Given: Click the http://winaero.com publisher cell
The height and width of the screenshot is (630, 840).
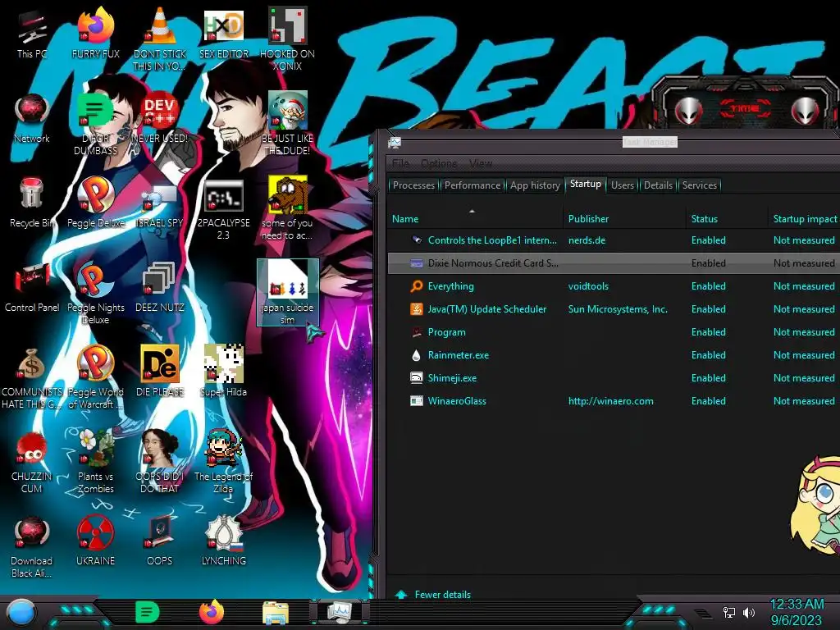Looking at the screenshot, I should [x=610, y=401].
